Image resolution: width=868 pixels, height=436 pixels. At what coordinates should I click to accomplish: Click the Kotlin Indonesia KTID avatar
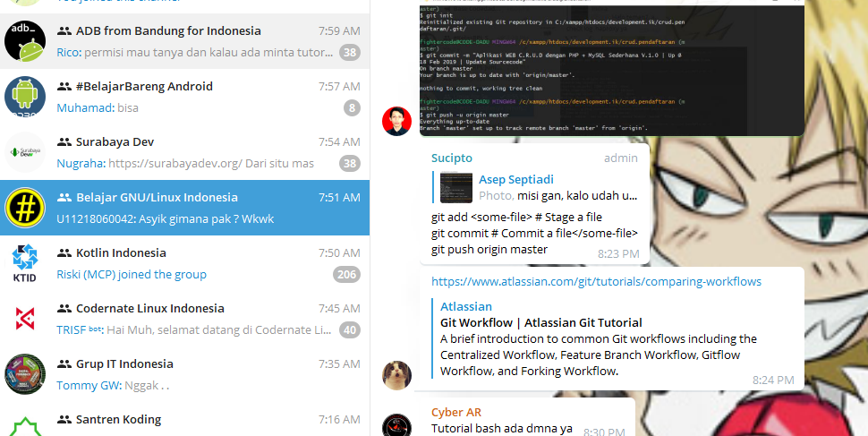pyautogui.click(x=25, y=263)
